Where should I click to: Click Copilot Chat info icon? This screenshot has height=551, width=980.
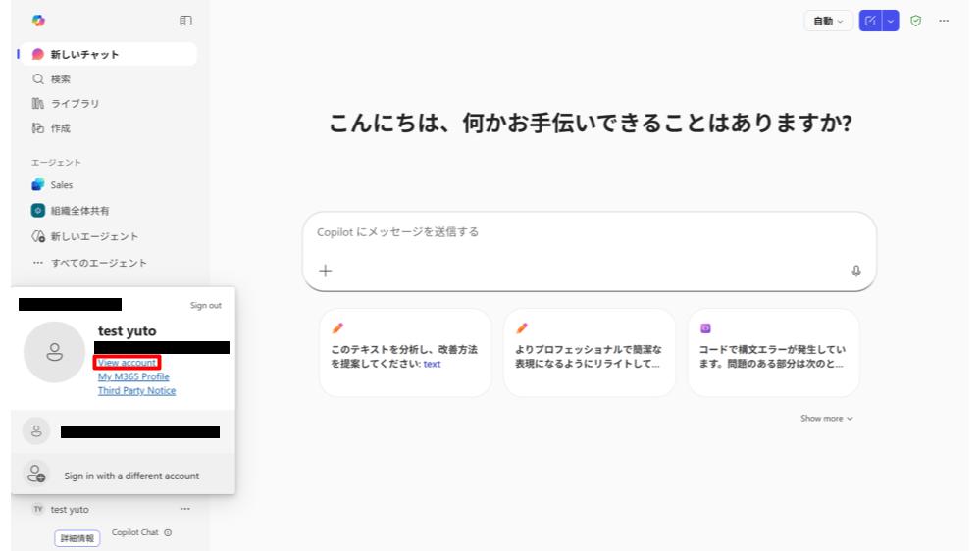point(168,532)
